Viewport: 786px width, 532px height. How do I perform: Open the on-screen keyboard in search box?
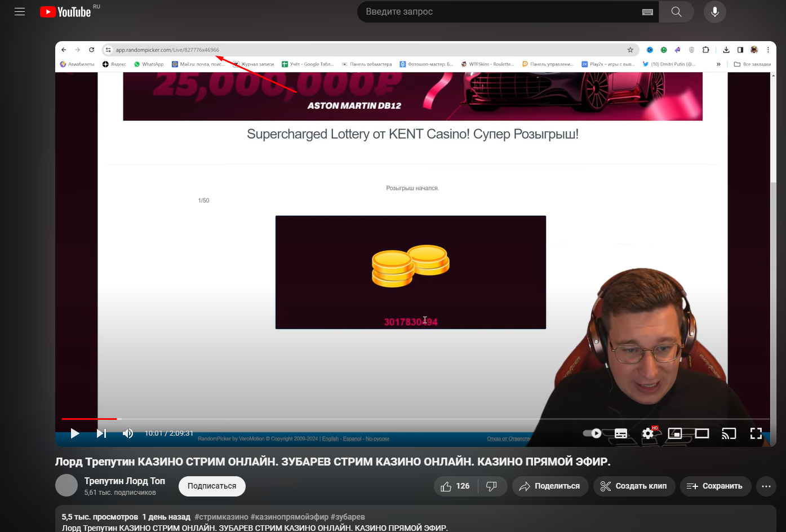(x=647, y=12)
